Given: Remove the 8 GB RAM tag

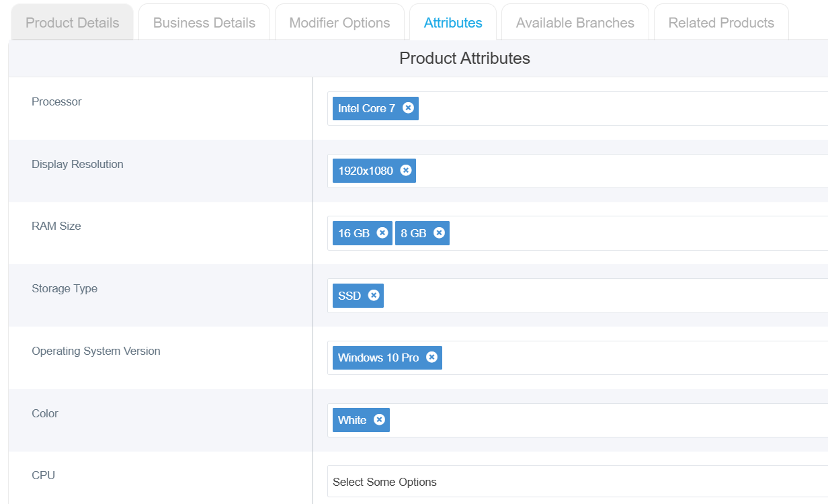Looking at the screenshot, I should (x=439, y=233).
